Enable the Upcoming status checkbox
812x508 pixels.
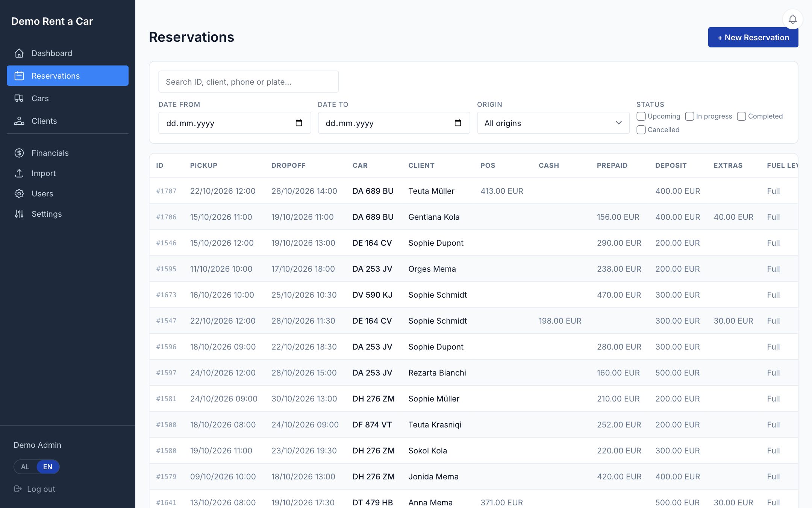point(641,116)
